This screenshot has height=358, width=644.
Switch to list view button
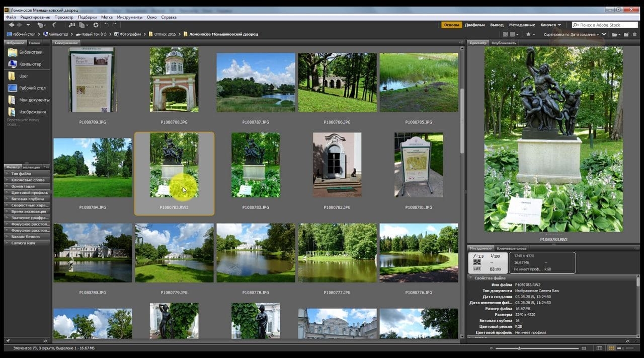(630, 348)
